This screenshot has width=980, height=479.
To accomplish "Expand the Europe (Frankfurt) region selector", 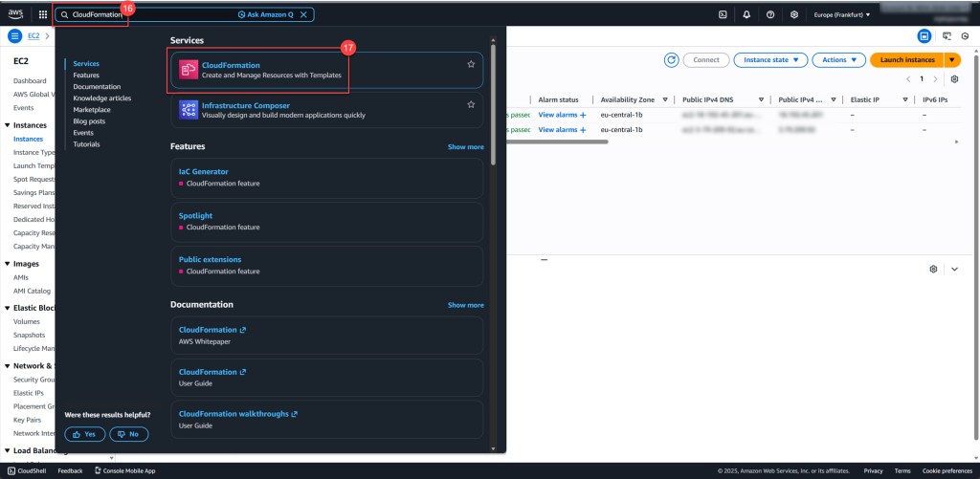I will click(x=841, y=14).
